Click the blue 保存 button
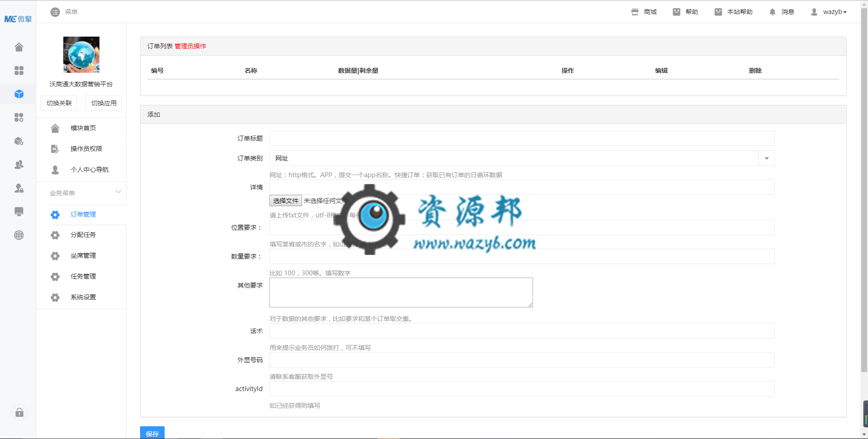The height and width of the screenshot is (439, 868). [x=152, y=433]
